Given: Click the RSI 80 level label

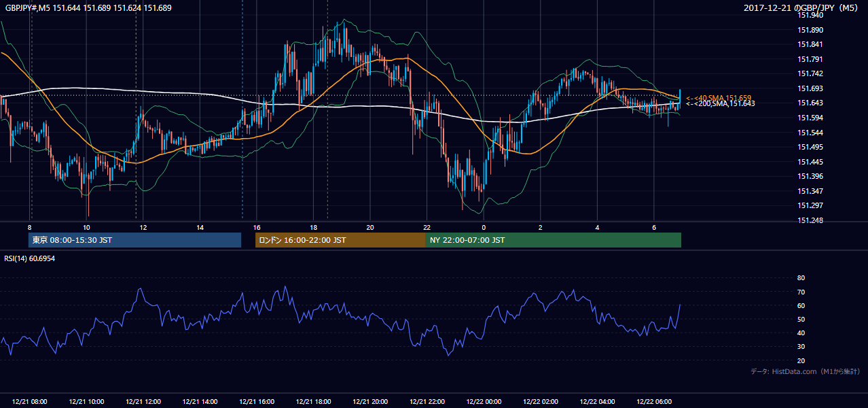Looking at the screenshot, I should (x=801, y=278).
